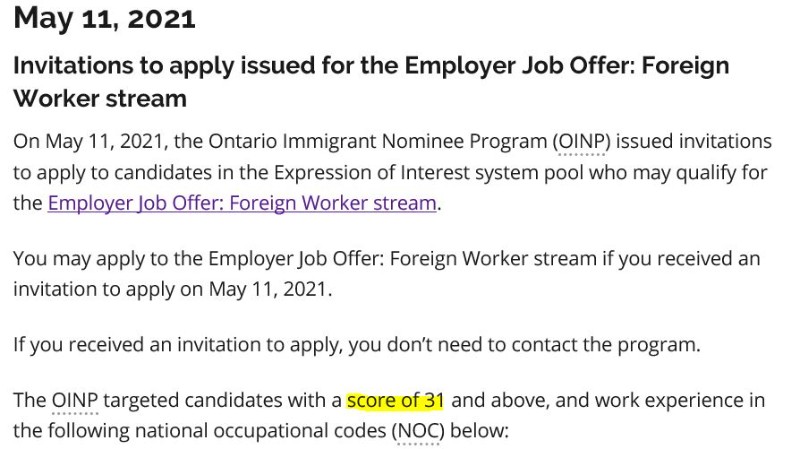The width and height of the screenshot is (800, 449).
Task: Click the highlighted 'score of 31' text
Action: 395,400
